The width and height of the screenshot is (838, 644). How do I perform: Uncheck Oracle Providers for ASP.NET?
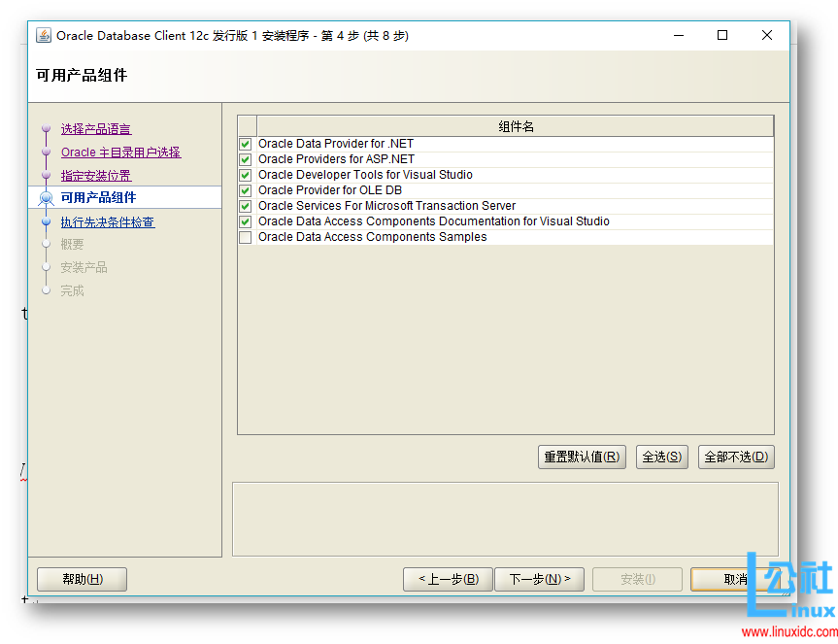pyautogui.click(x=245, y=158)
